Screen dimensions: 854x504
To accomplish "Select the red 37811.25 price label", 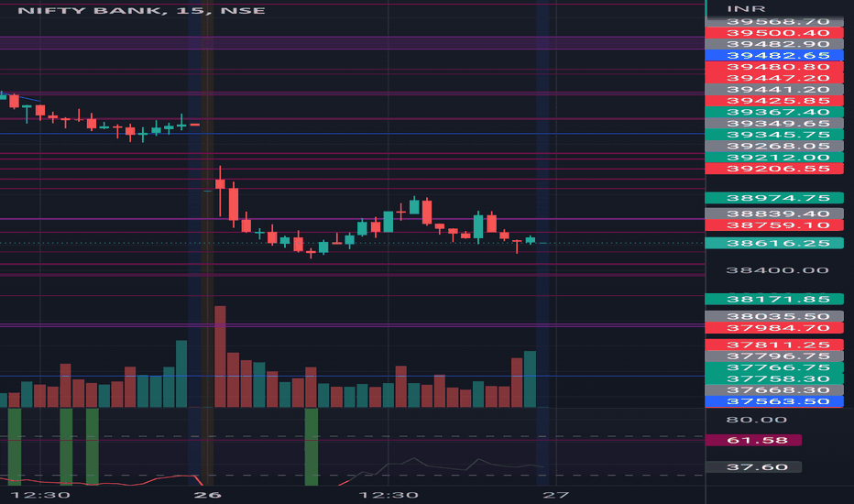I will [x=774, y=345].
